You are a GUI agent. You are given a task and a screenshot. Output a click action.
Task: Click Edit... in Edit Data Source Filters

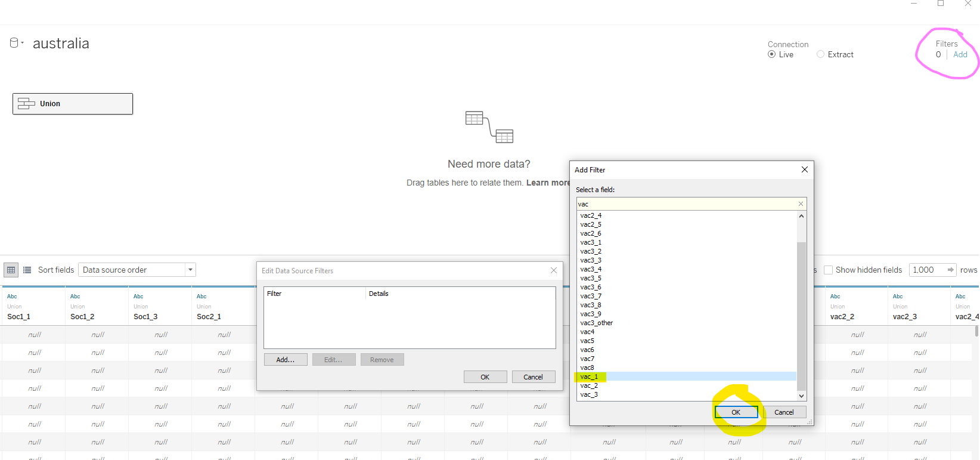point(334,360)
